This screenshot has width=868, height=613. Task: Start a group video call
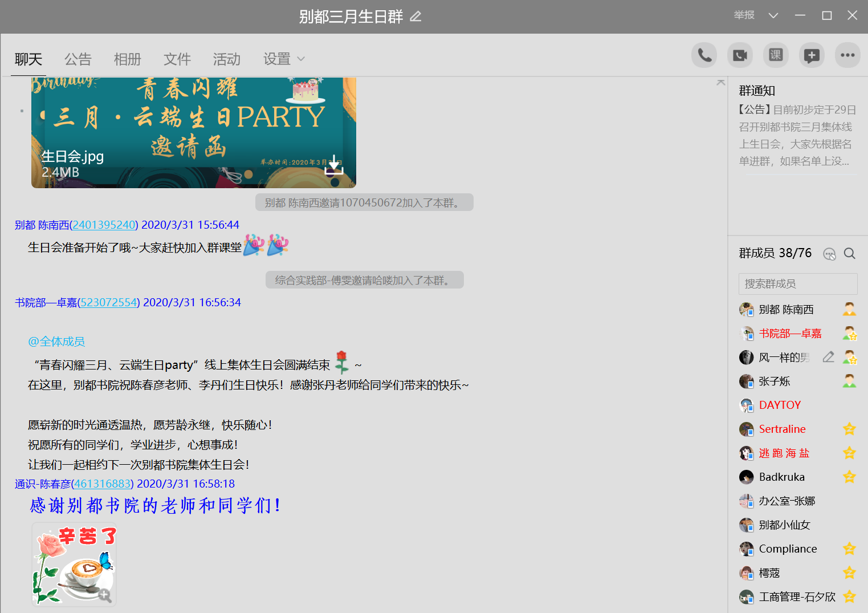pyautogui.click(x=740, y=55)
